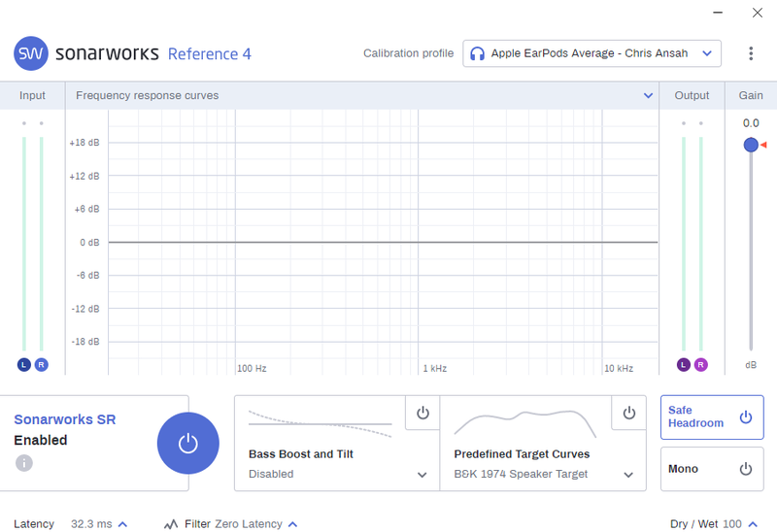Click the Predefined Target Curves title
This screenshot has width=777, height=532.
[522, 454]
